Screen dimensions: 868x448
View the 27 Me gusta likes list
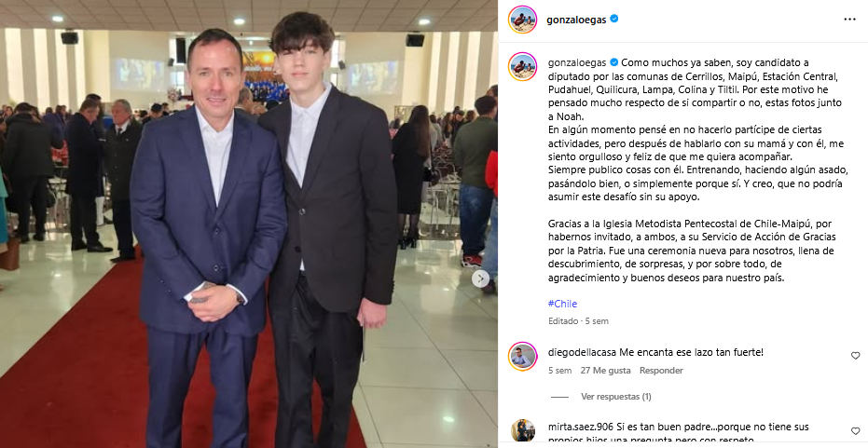[606, 371]
